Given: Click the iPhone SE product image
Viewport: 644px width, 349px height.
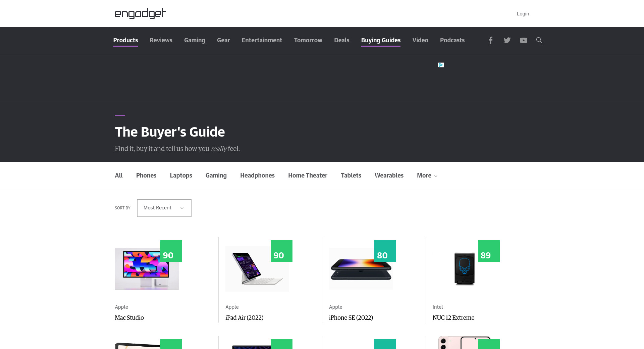Looking at the screenshot, I should tap(361, 269).
